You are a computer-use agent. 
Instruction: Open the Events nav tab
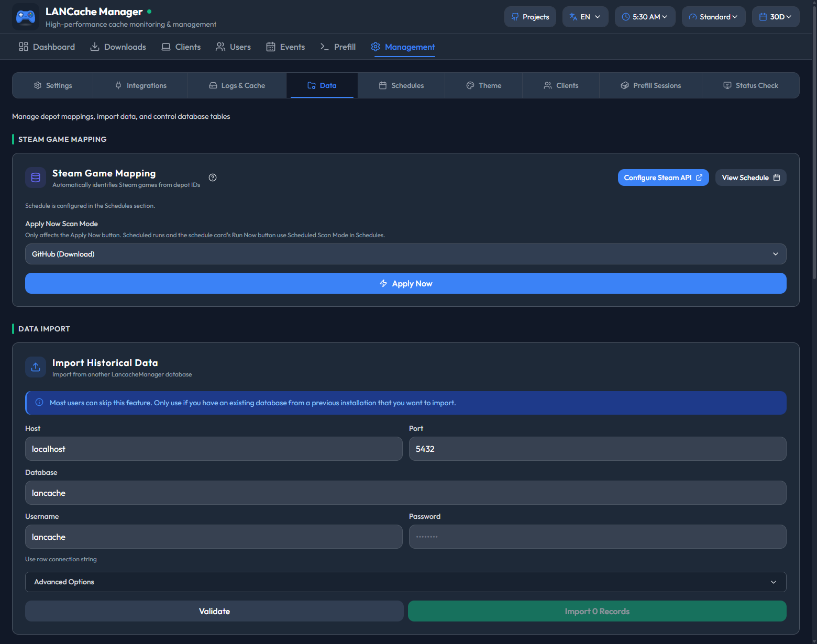click(285, 47)
